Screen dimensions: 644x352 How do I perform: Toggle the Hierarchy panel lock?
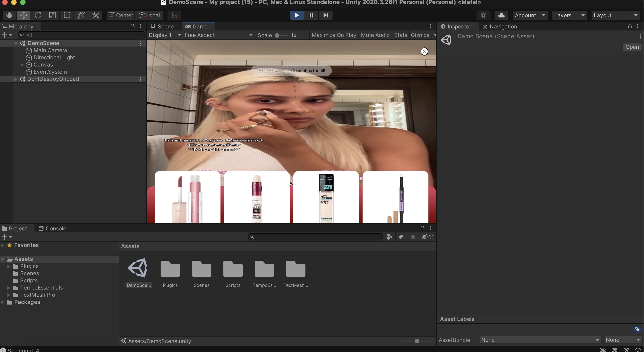coord(132,26)
